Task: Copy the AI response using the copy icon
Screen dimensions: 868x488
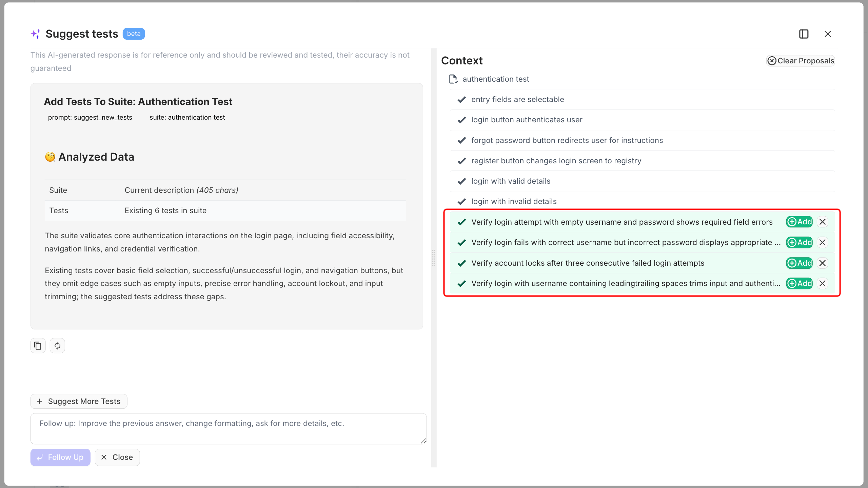Action: tap(38, 346)
